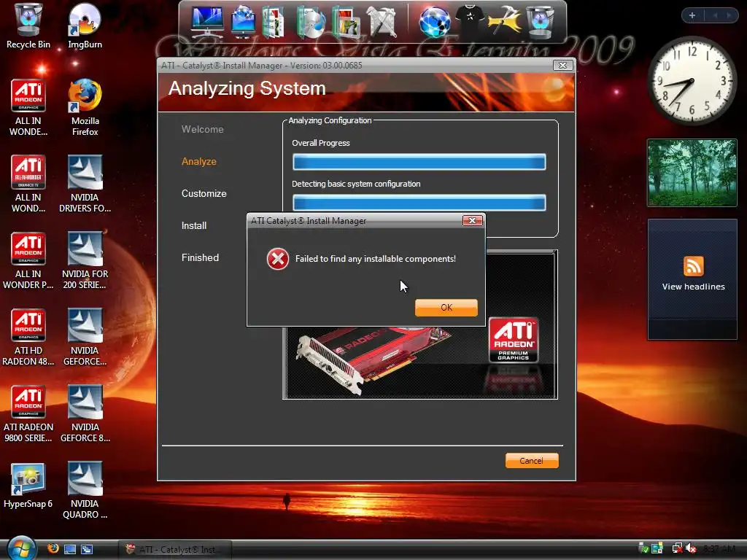Cancel the Catalyst installation
This screenshot has width=747, height=560.
point(531,461)
